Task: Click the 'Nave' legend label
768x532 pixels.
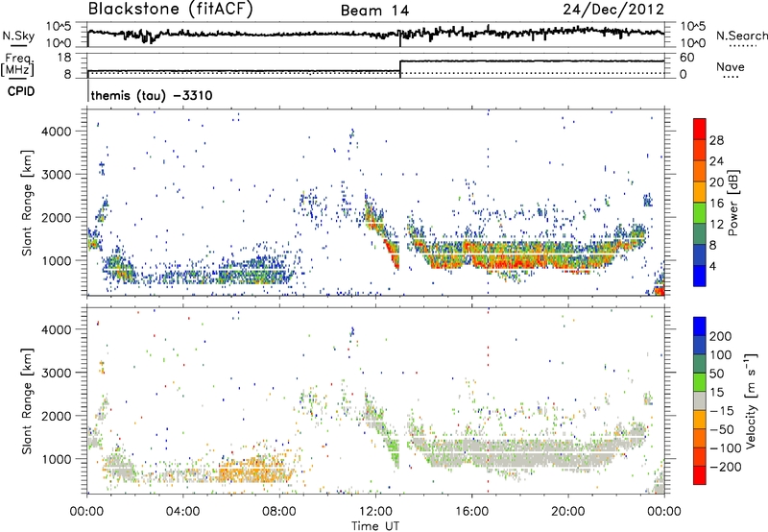Action: point(730,67)
